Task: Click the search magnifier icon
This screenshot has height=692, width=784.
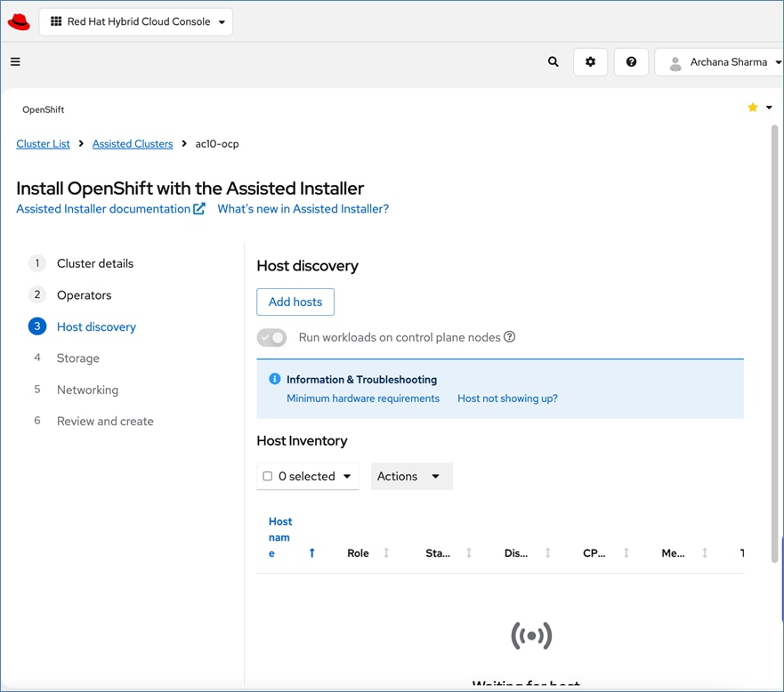Action: tap(553, 61)
